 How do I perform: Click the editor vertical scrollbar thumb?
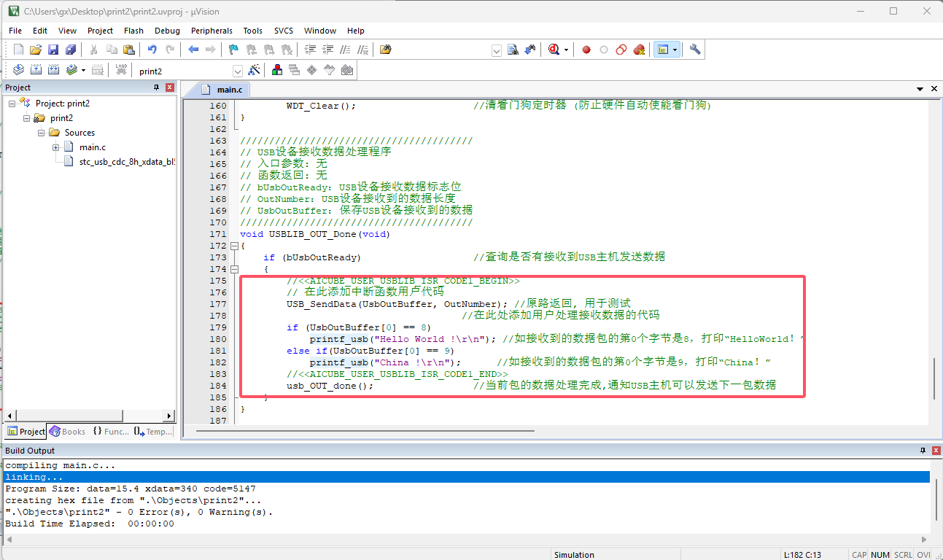pyautogui.click(x=934, y=378)
